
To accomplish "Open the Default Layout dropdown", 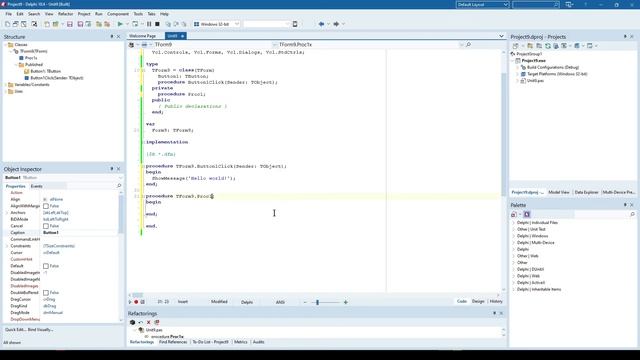I will (x=506, y=4).
